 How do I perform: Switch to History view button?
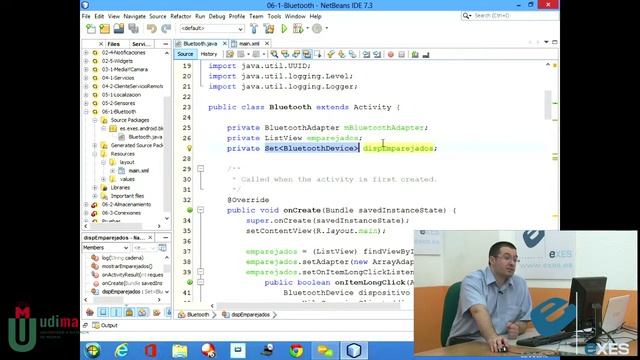(209, 54)
